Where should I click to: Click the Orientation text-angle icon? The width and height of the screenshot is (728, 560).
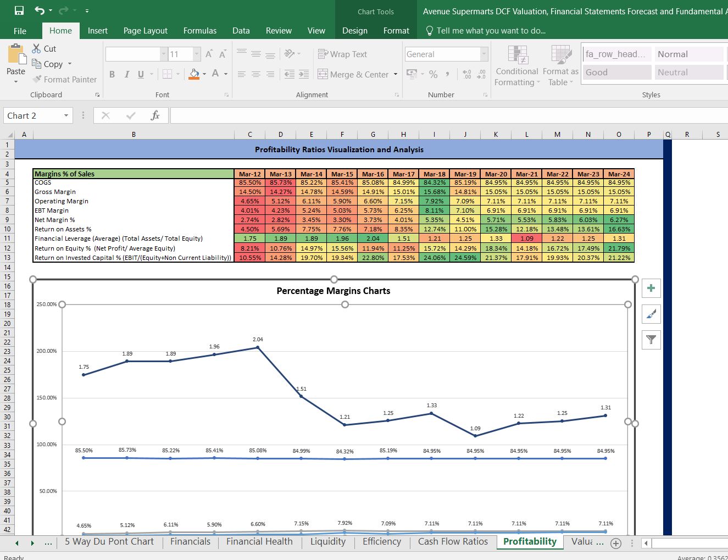[x=289, y=54]
